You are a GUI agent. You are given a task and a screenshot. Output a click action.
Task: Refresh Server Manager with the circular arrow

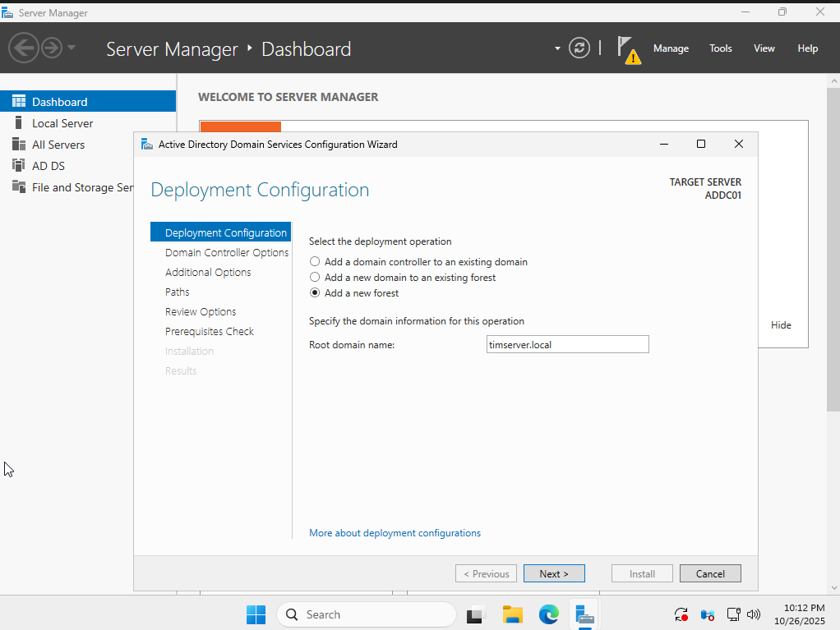point(579,48)
